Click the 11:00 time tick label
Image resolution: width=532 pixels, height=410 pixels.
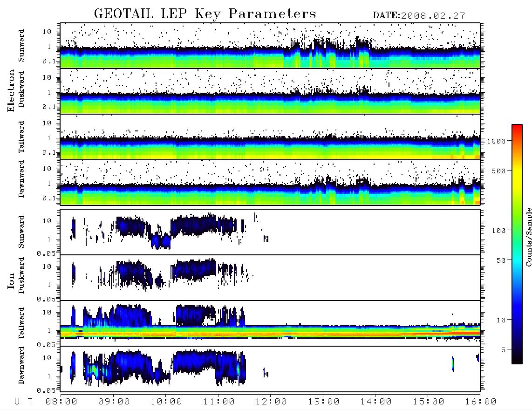pyautogui.click(x=219, y=402)
